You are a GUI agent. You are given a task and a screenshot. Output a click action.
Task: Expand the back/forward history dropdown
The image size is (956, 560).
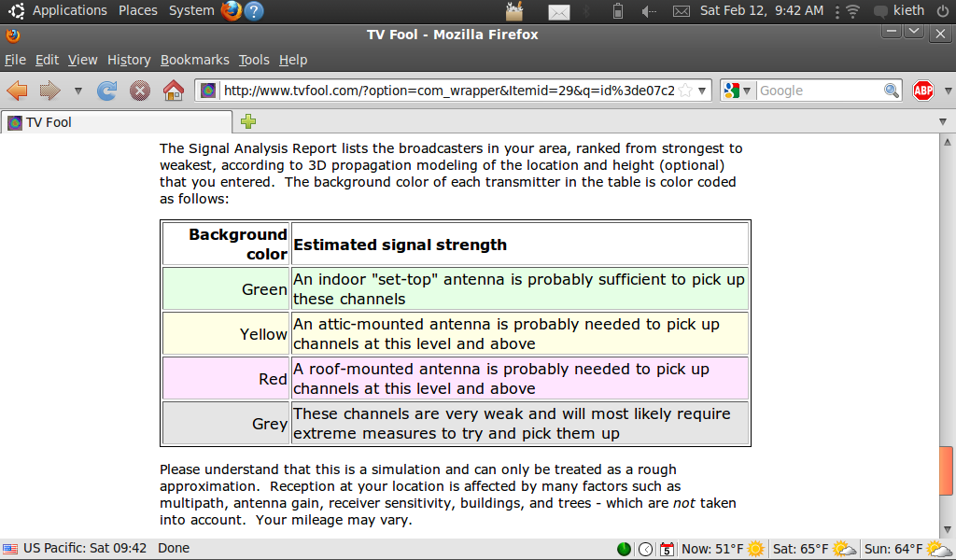[77, 91]
